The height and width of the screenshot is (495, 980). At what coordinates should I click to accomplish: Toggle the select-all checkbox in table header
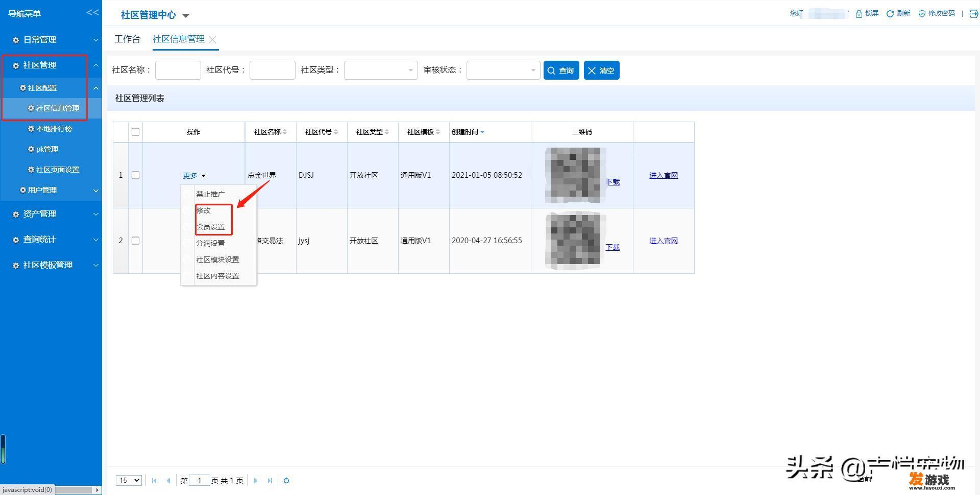pyautogui.click(x=135, y=132)
